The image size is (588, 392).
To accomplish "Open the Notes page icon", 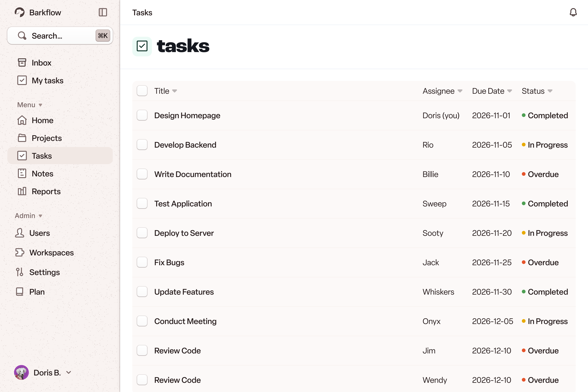I will tap(22, 174).
